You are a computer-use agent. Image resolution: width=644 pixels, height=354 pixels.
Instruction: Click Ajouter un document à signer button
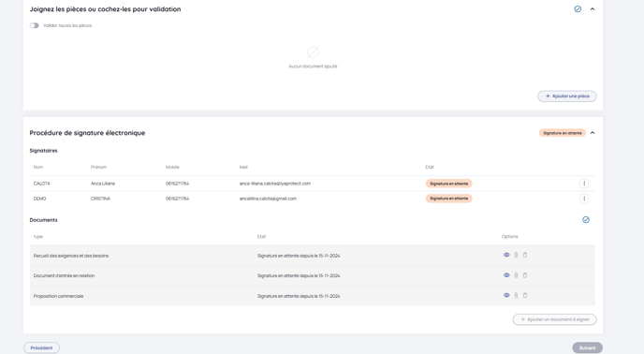tap(554, 319)
